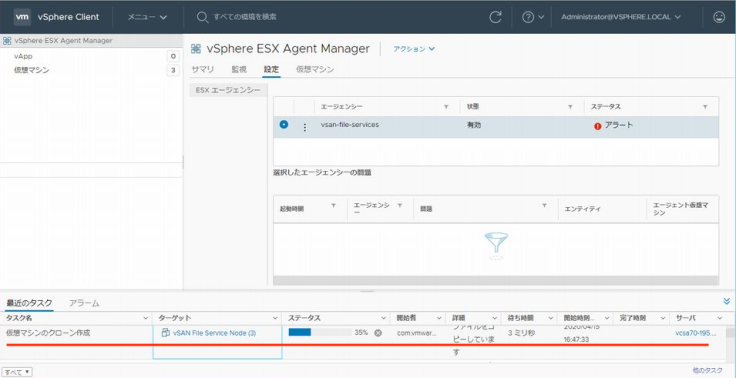
Task: Open the アクション dropdown
Action: point(414,49)
